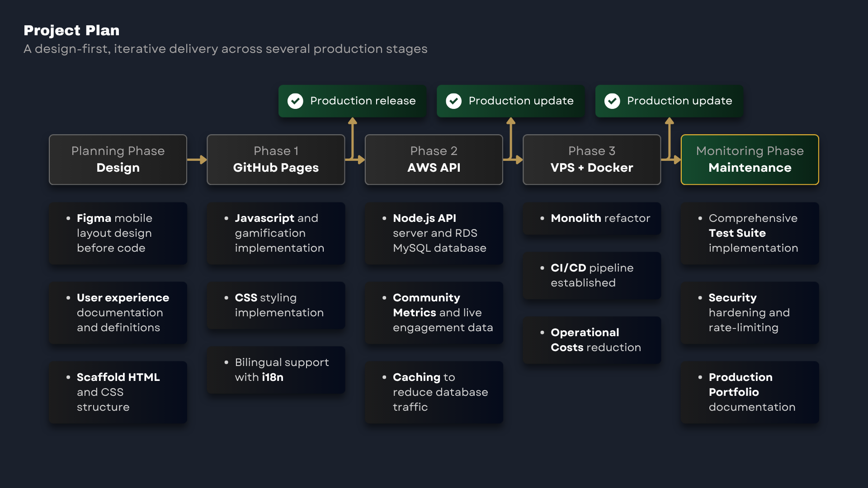This screenshot has width=868, height=488.
Task: Click the 'CI/CD pipeline established' card
Action: (x=592, y=275)
